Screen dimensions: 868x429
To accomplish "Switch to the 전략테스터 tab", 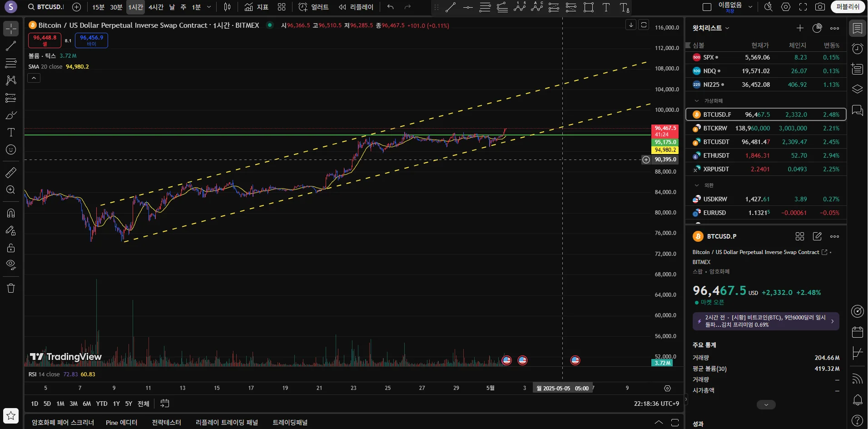I will click(x=166, y=423).
